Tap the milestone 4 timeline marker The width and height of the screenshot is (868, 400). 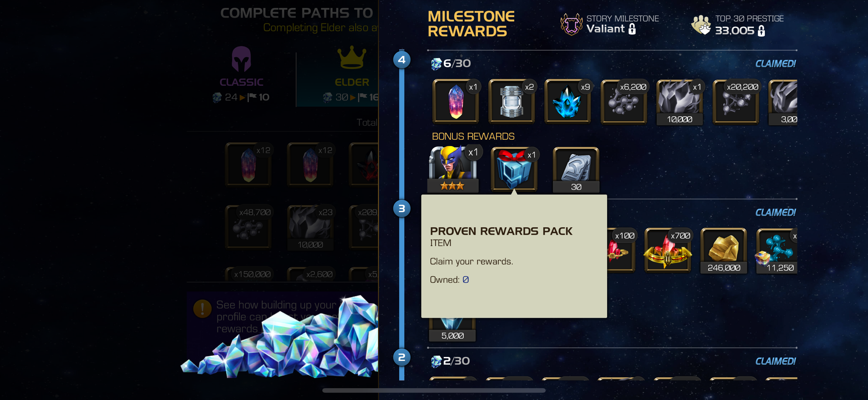(401, 60)
